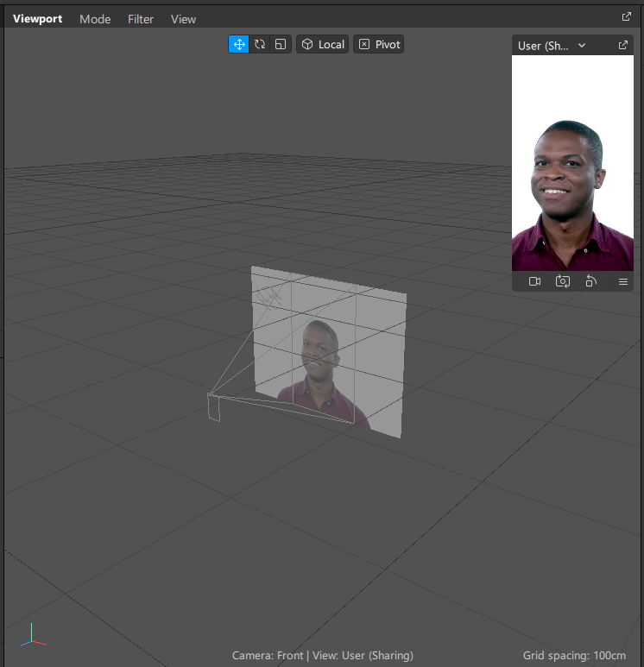Pop out the camera preview window

coord(623,45)
